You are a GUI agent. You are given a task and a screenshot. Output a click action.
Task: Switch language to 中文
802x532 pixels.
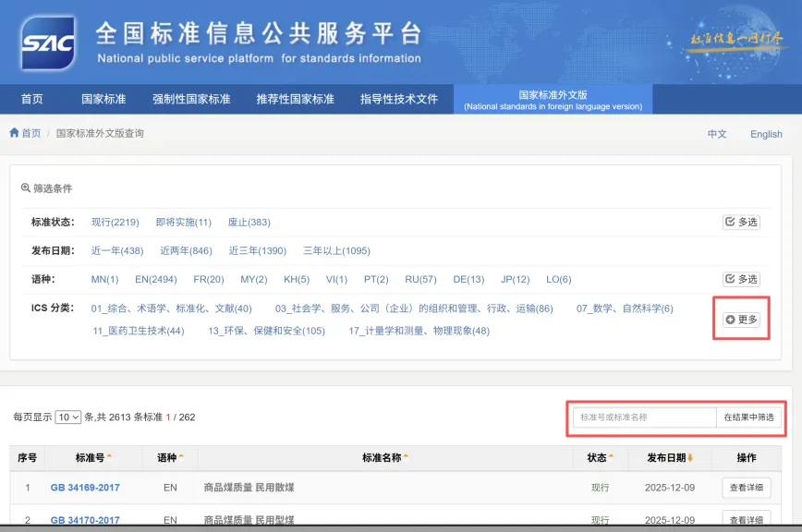pos(717,134)
